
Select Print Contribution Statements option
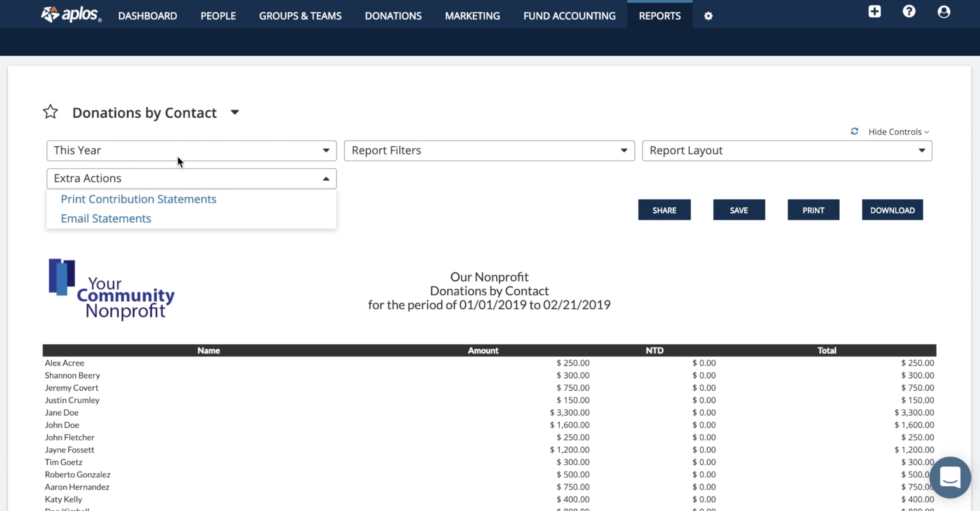pyautogui.click(x=138, y=199)
